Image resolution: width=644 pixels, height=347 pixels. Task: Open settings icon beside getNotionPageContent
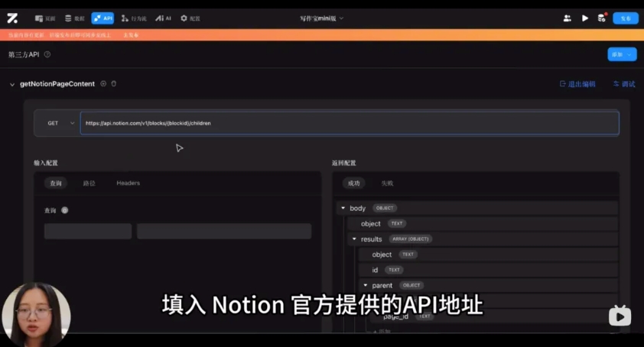click(103, 84)
